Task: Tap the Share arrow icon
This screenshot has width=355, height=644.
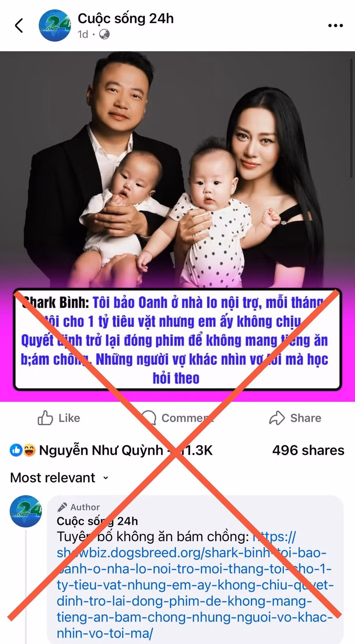Action: tap(277, 418)
